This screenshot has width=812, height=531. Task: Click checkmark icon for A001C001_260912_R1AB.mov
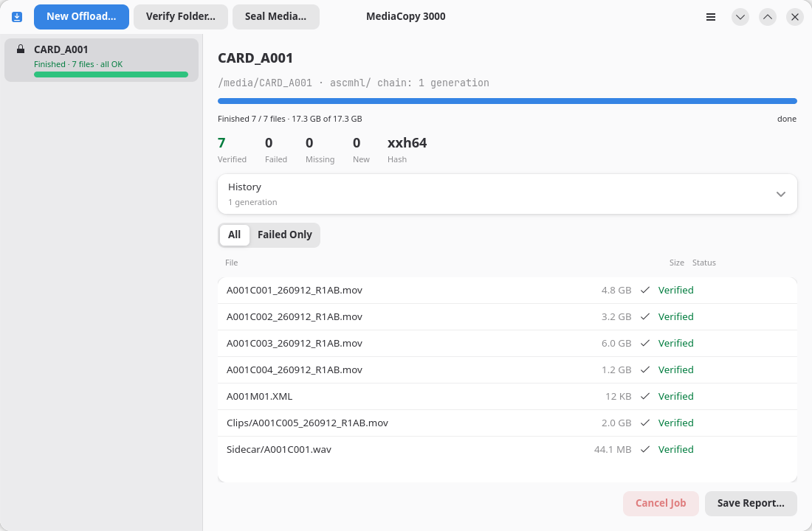pyautogui.click(x=644, y=291)
